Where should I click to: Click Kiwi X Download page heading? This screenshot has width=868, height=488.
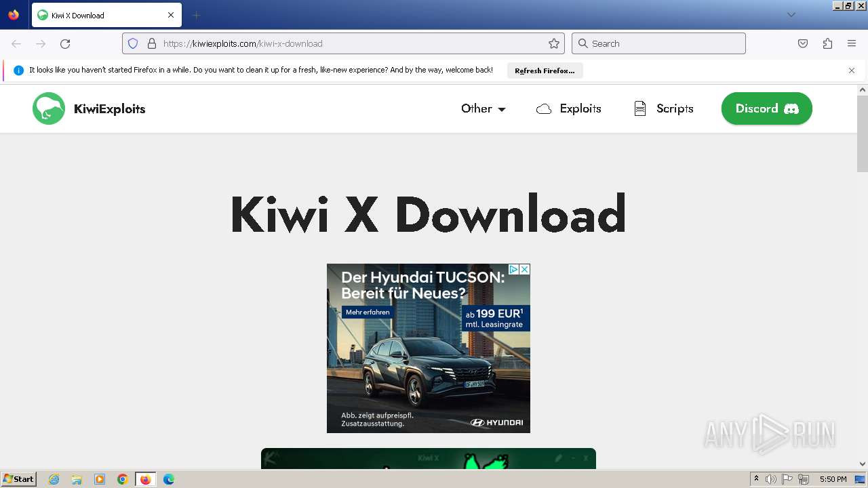[428, 214]
